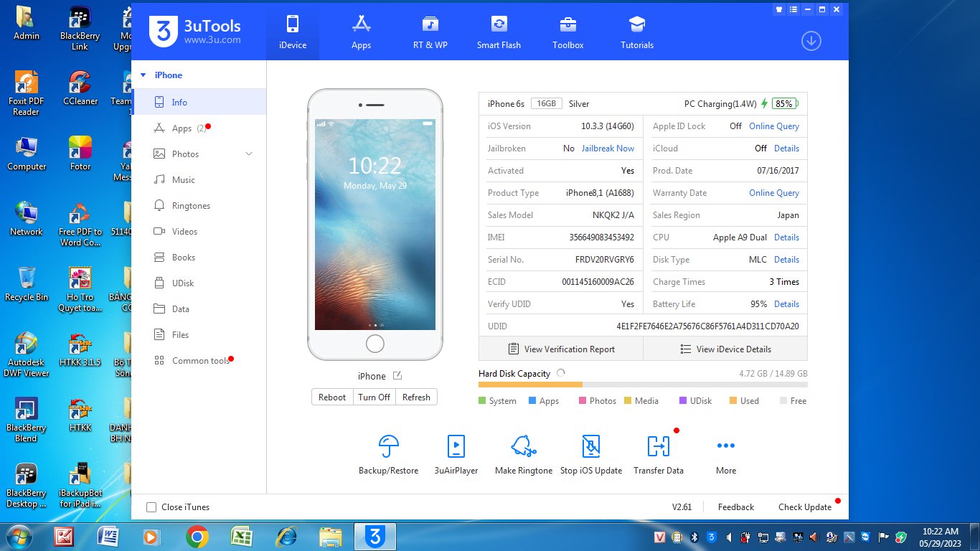Enable the Close iTunes checkbox

click(151, 507)
